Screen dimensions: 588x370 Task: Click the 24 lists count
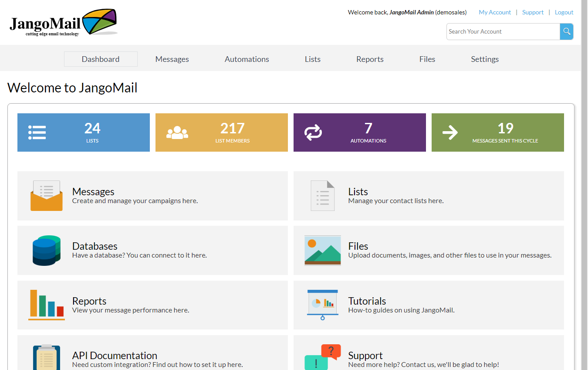click(92, 128)
